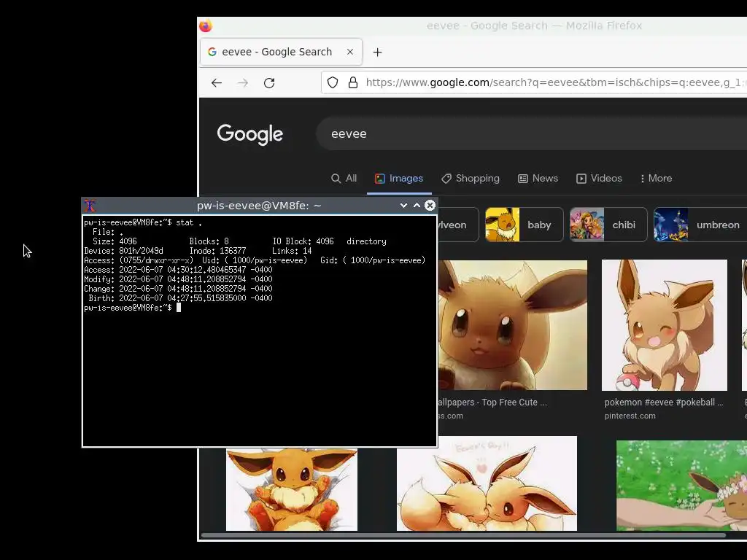Click the Firefox horizontal scrollbar
Image resolution: width=747 pixels, height=560 pixels.
point(463,535)
